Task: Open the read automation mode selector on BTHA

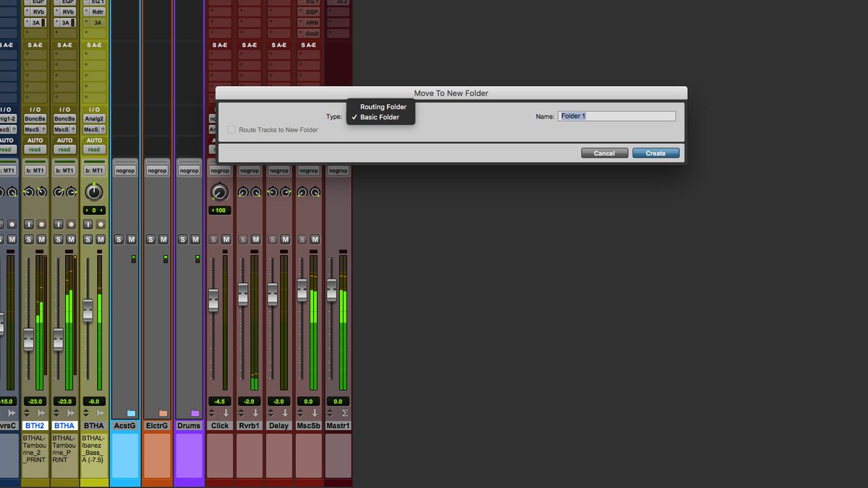Action: coord(64,149)
